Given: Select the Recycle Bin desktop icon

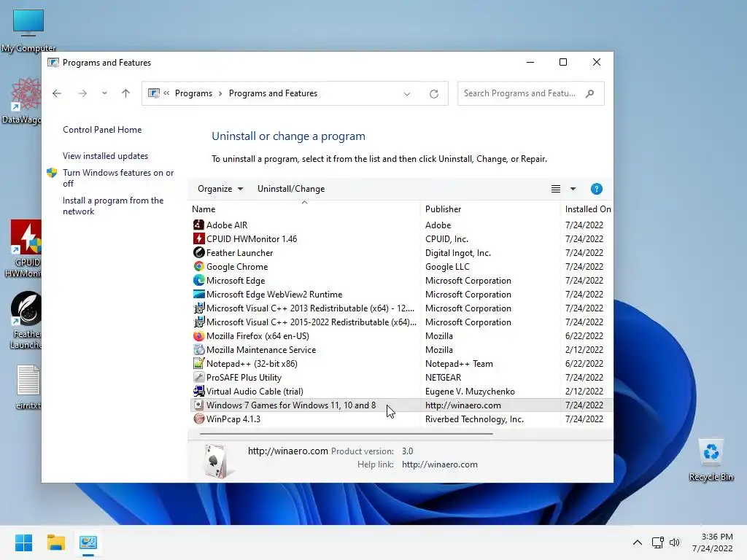Looking at the screenshot, I should 711,460.
